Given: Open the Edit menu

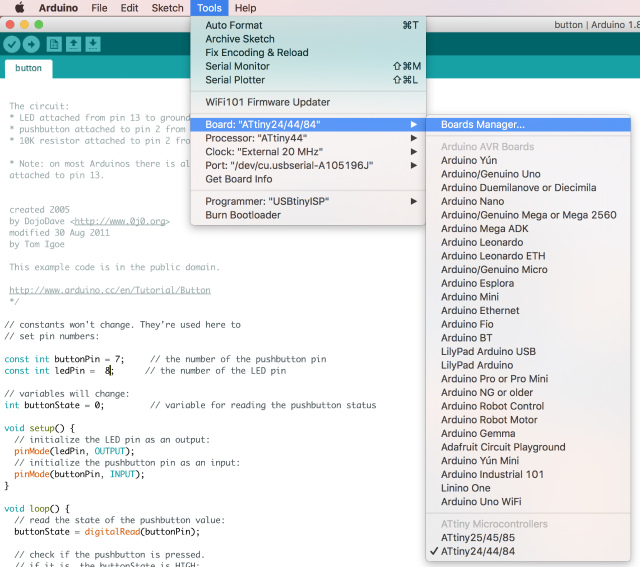Looking at the screenshot, I should pyautogui.click(x=129, y=8).
